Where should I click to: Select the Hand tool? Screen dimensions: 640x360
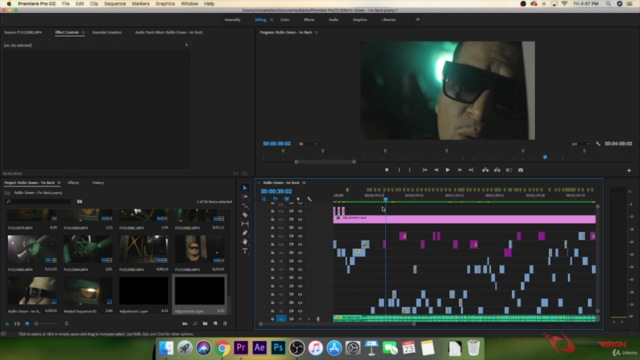(245, 242)
